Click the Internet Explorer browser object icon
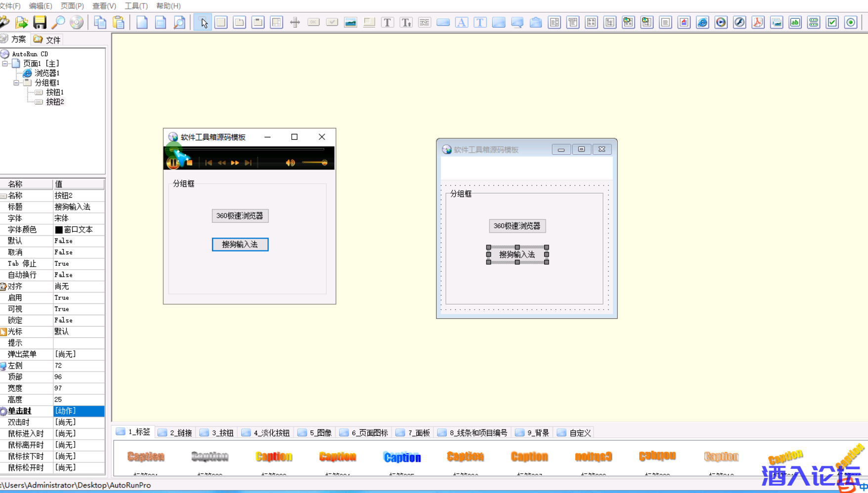The height and width of the screenshot is (493, 868). (x=702, y=22)
